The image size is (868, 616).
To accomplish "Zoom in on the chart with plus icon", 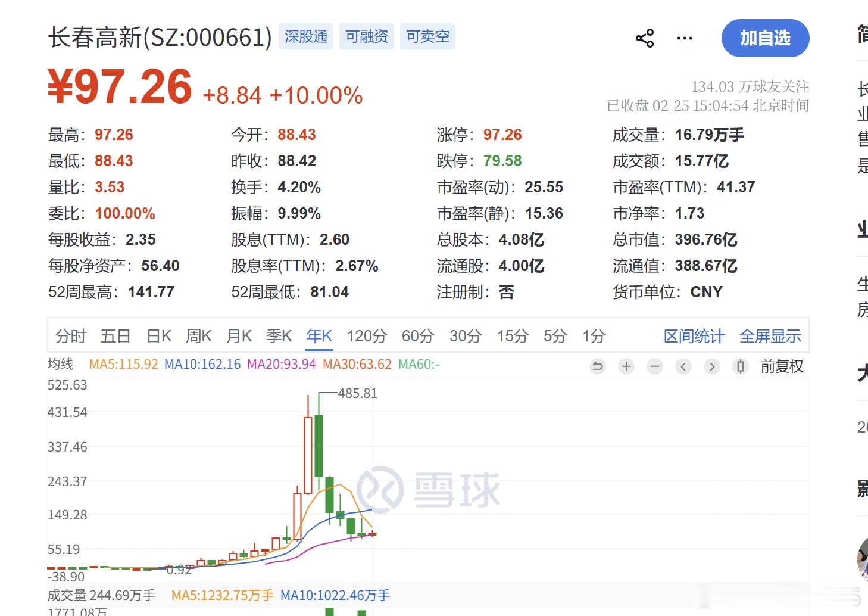I will click(x=626, y=366).
